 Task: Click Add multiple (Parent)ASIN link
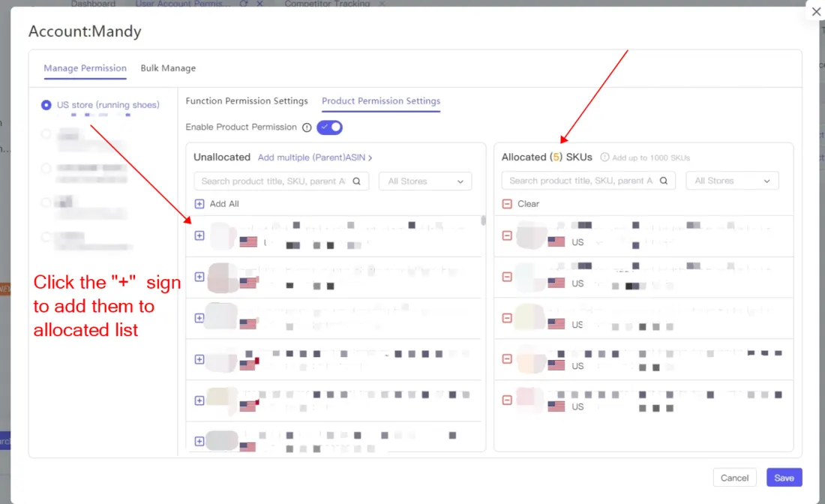[315, 157]
